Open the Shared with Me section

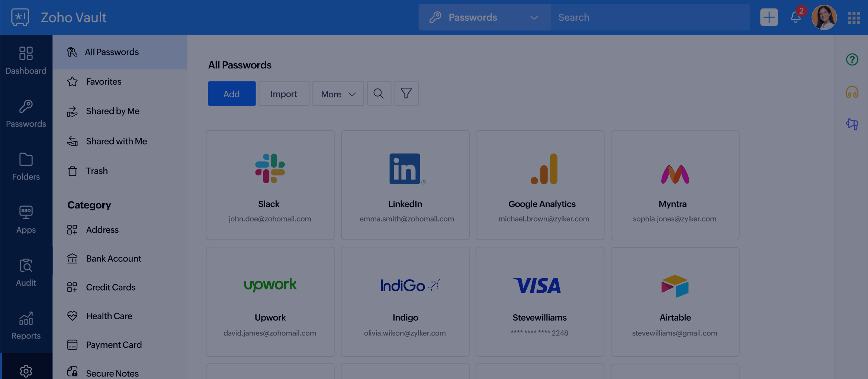(116, 141)
